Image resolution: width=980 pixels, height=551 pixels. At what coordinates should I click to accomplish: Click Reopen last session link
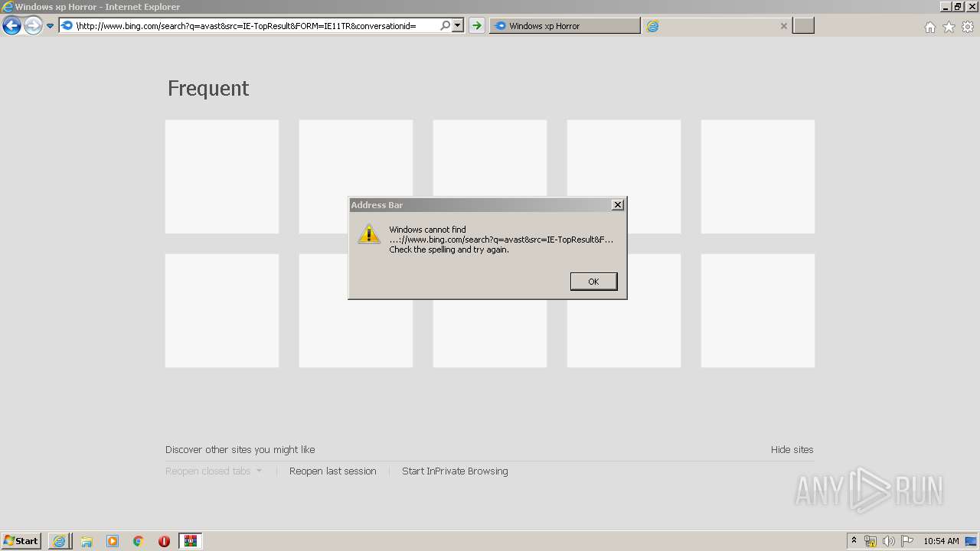pos(333,471)
